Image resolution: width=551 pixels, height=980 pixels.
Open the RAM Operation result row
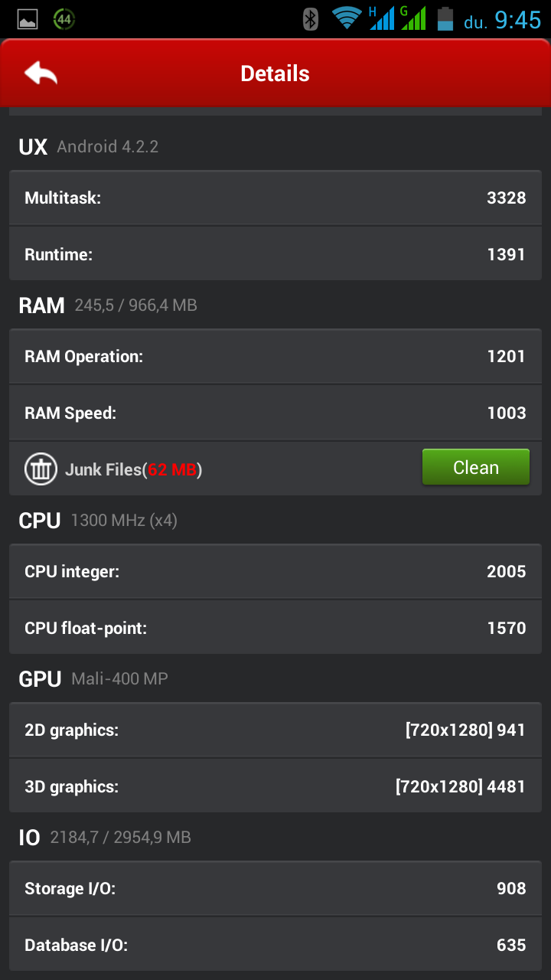(275, 357)
